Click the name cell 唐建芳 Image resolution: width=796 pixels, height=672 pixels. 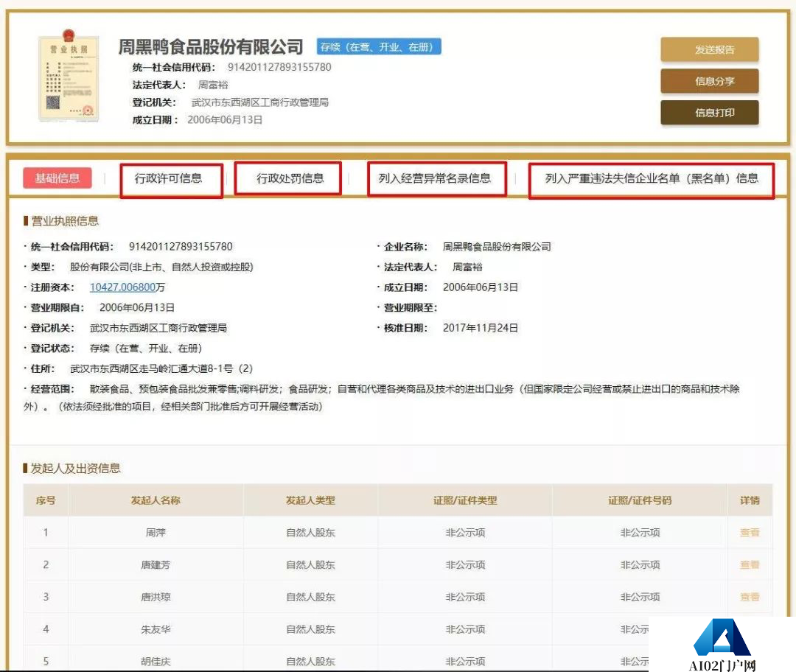tap(156, 564)
